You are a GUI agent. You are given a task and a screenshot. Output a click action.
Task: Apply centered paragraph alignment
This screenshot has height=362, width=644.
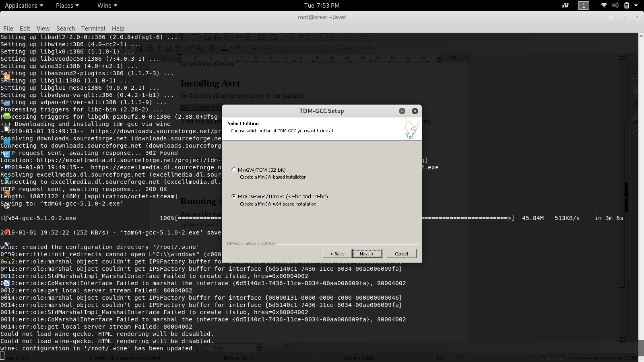click(296, 47)
